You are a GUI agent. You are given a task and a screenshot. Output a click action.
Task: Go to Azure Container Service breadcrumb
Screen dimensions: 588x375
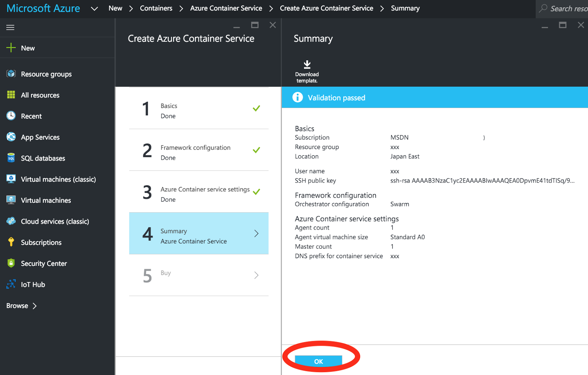(226, 8)
